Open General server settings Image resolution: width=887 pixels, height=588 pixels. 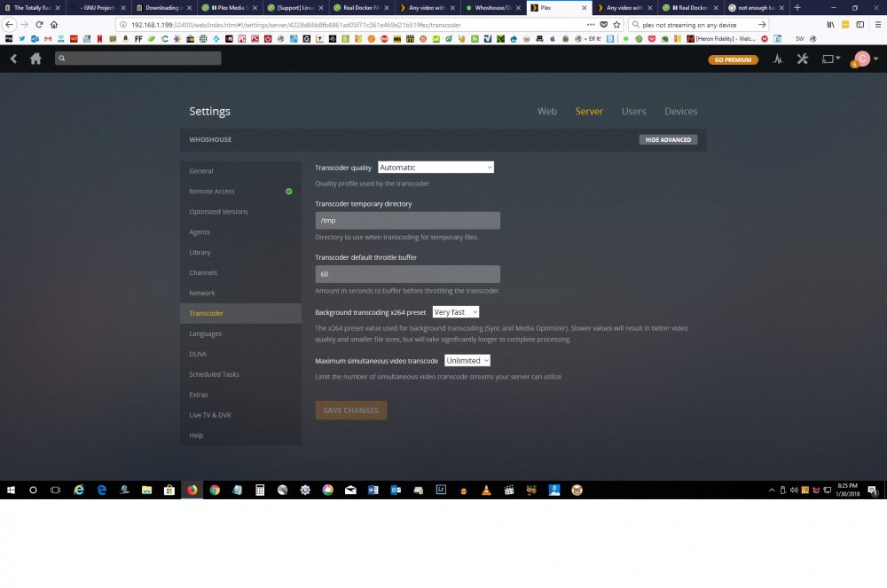click(240, 171)
